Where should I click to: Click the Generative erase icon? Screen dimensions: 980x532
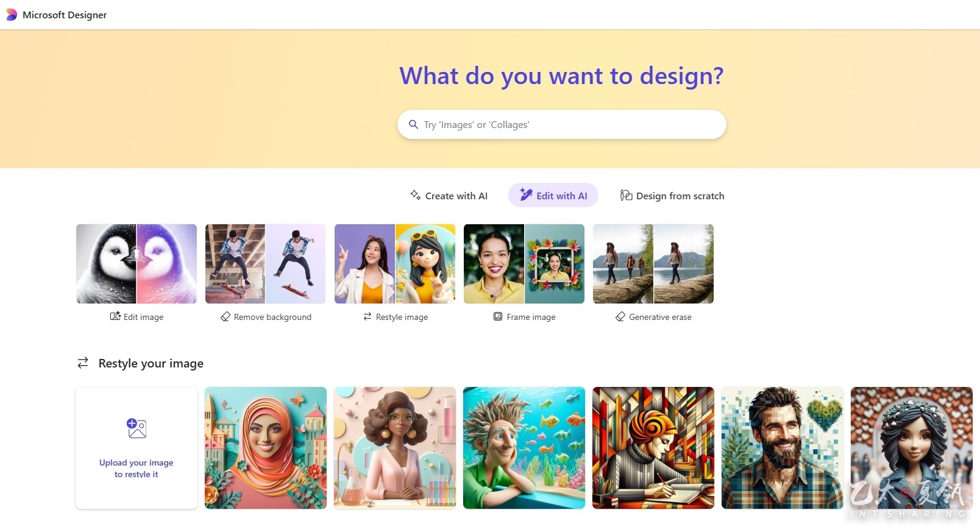[x=620, y=316]
